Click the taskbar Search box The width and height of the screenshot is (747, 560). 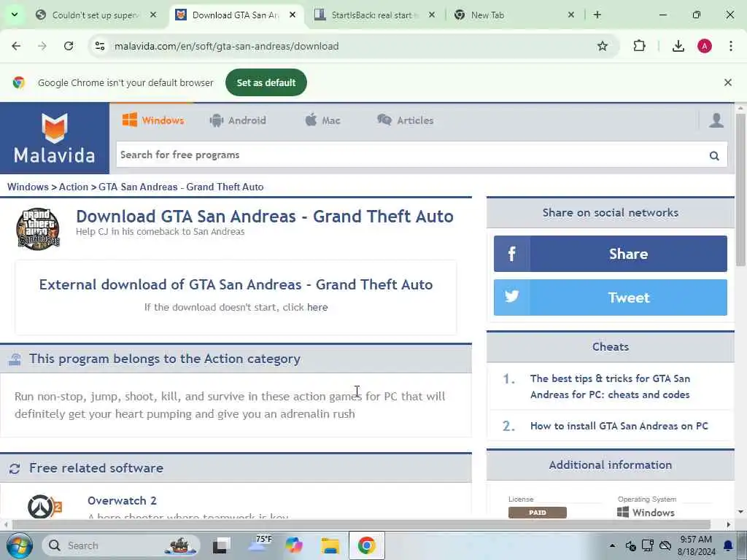(x=122, y=545)
